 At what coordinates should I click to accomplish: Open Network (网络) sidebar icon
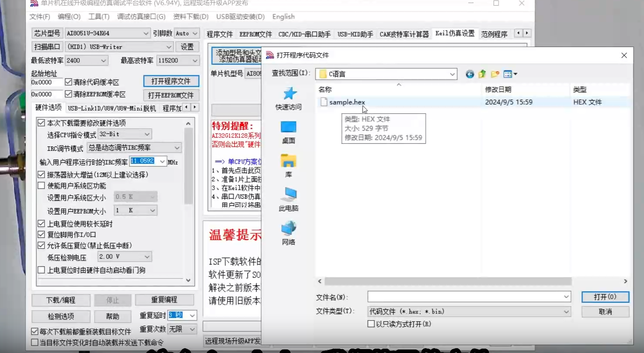pos(288,228)
